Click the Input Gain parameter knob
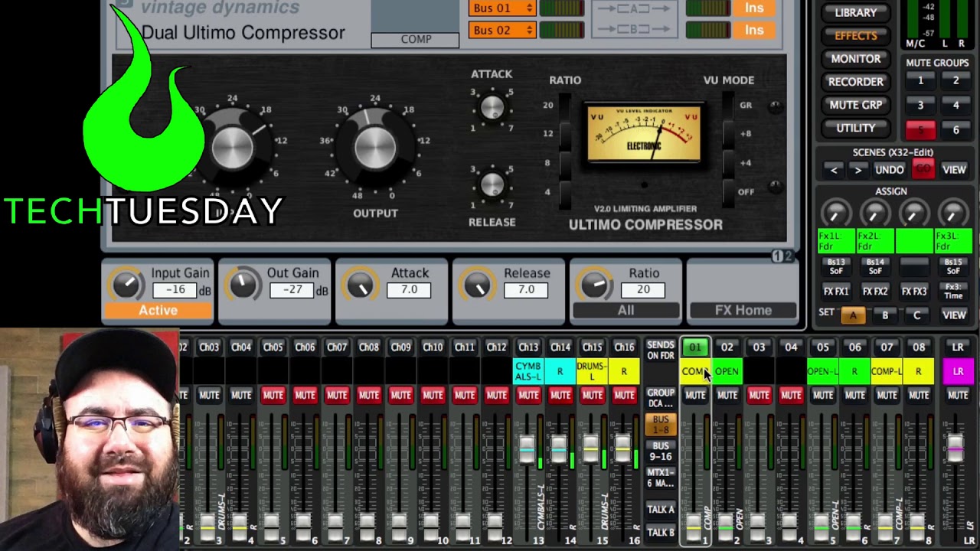The image size is (980, 551). click(x=127, y=285)
